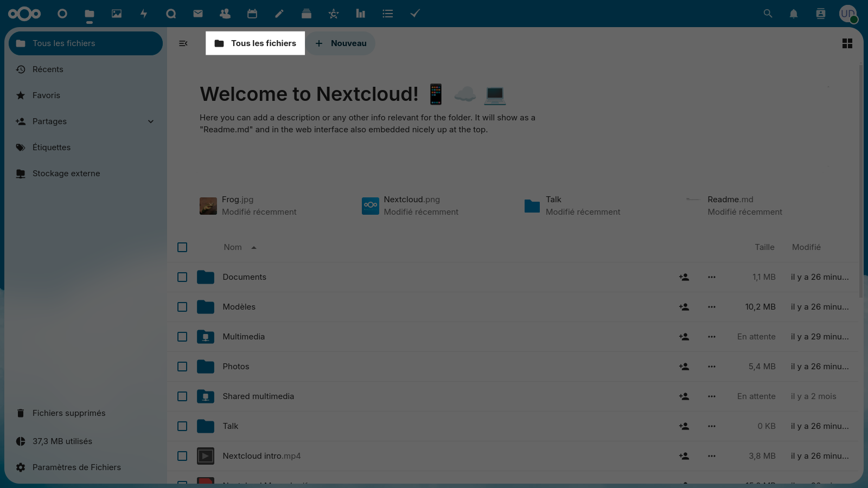The width and height of the screenshot is (868, 488).
Task: View 37,3 MB utilisés storage quota
Action: tap(86, 441)
